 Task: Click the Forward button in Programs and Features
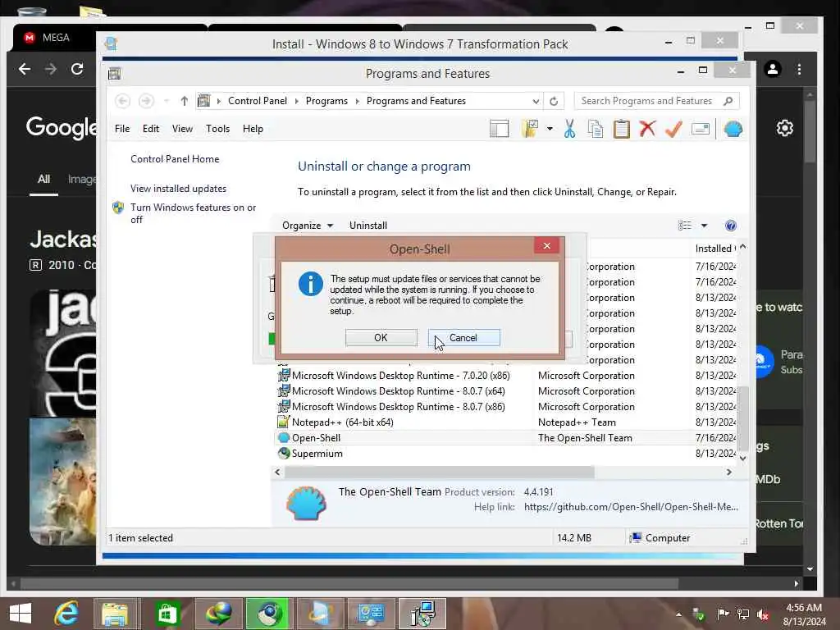pos(146,101)
